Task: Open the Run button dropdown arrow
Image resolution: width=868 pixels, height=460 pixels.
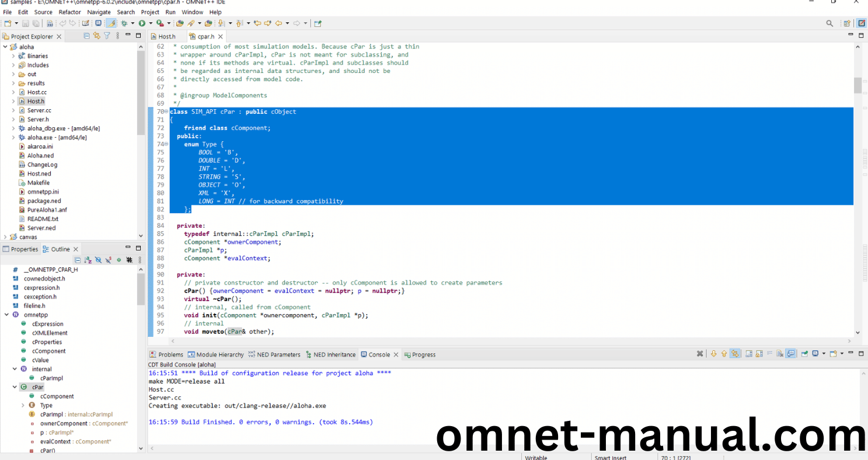Action: click(x=150, y=23)
